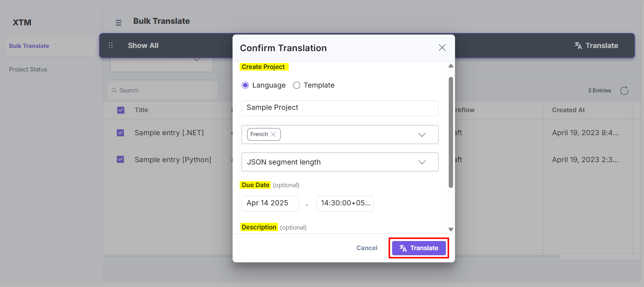Click the search magnifier icon
The width and height of the screenshot is (644, 287).
(114, 90)
